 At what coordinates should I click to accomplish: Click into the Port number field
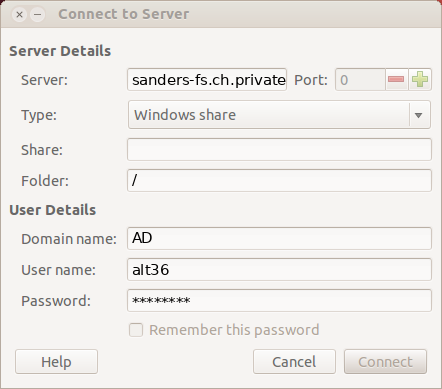pyautogui.click(x=360, y=80)
